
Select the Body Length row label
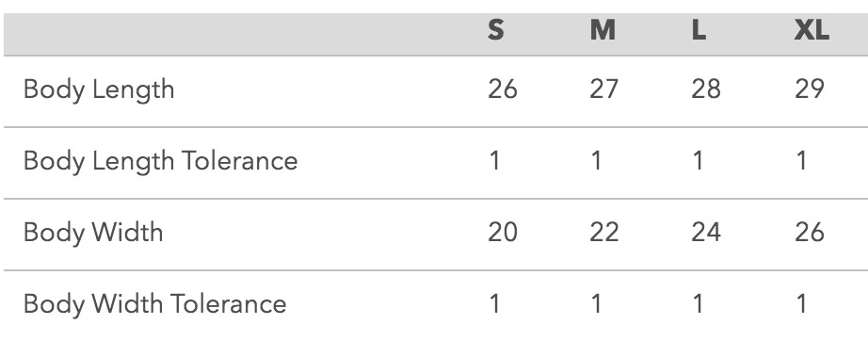click(x=99, y=90)
